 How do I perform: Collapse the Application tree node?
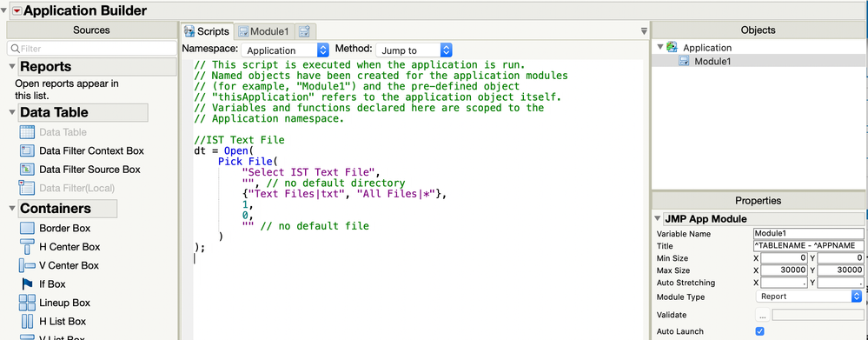659,48
